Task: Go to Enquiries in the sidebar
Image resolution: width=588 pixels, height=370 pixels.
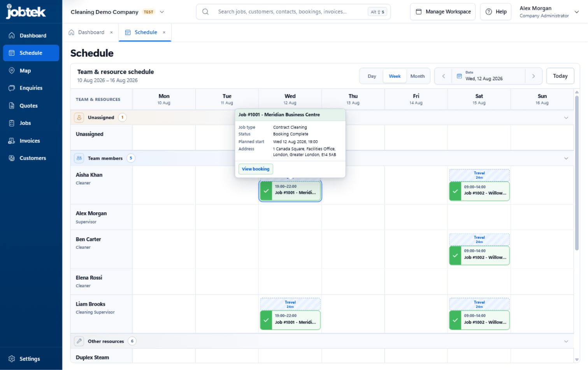Action: pos(31,88)
